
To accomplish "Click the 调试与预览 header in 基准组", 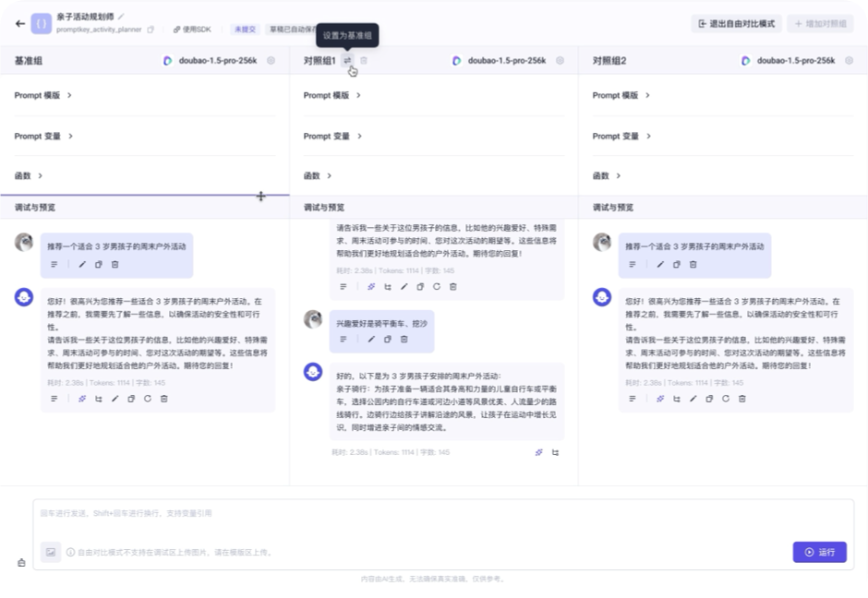I will point(35,208).
